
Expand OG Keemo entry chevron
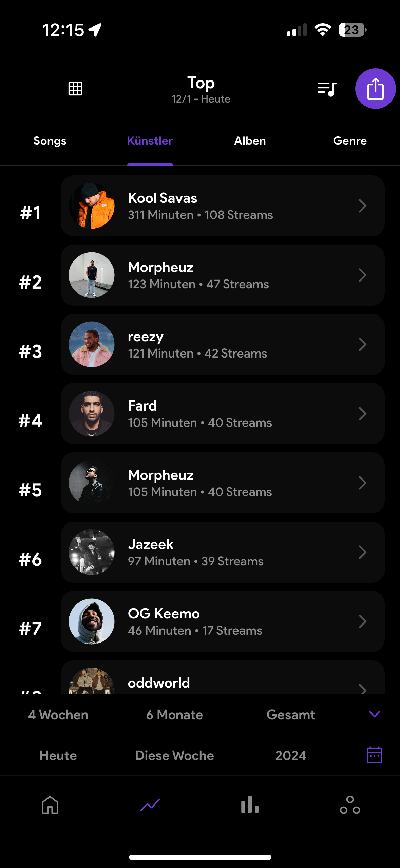(362, 621)
